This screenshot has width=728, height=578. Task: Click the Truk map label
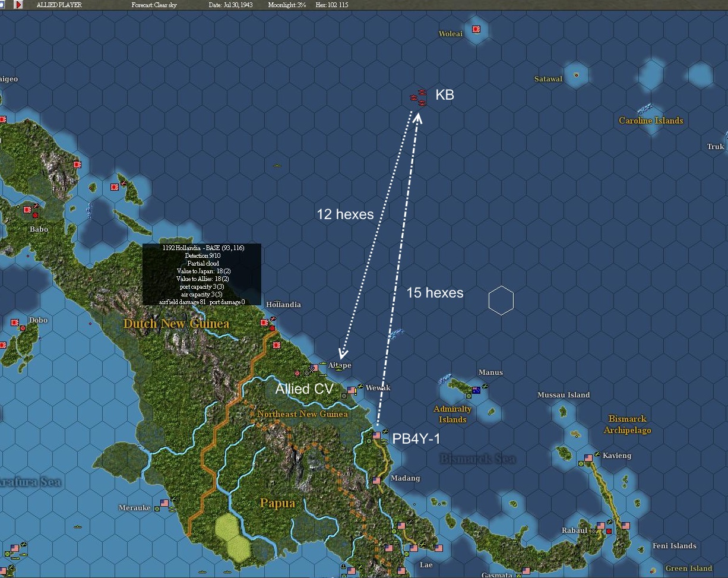pyautogui.click(x=716, y=147)
